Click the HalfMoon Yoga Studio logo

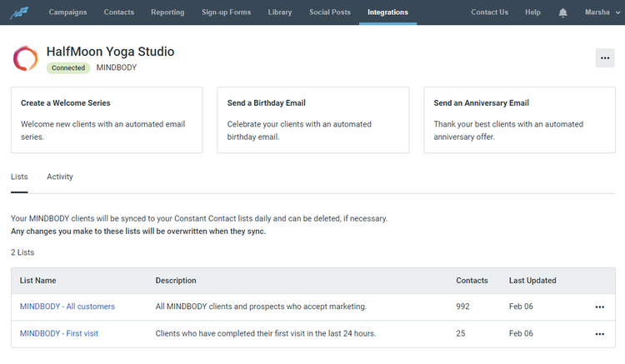25,58
